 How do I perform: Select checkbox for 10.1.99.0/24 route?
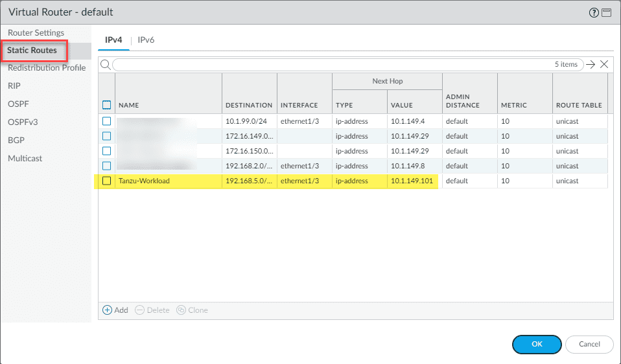[x=107, y=121]
